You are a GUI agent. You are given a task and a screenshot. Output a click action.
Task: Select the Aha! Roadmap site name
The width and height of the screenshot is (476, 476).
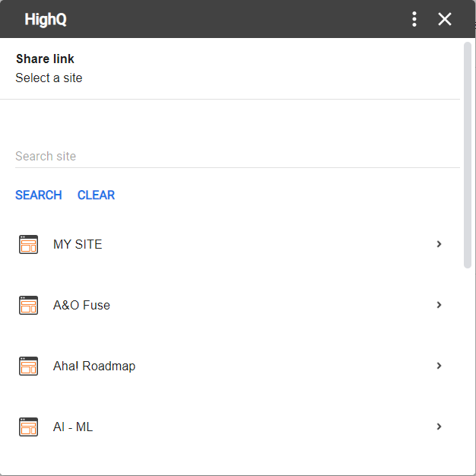[x=94, y=366]
